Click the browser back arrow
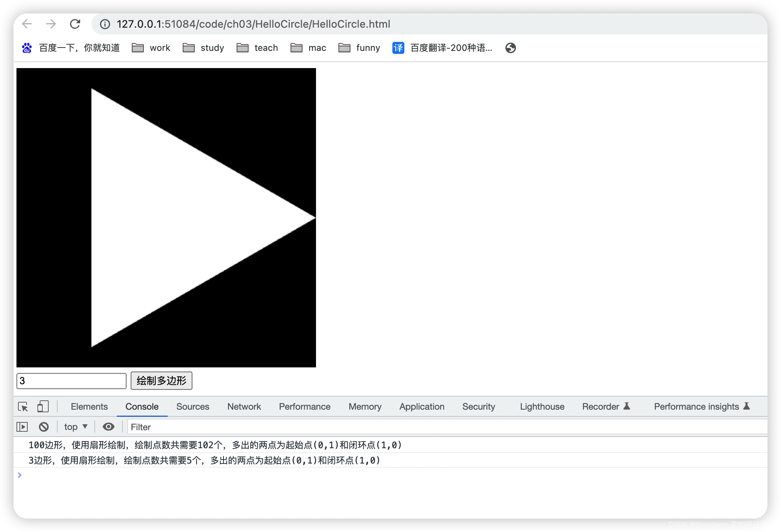 (27, 24)
